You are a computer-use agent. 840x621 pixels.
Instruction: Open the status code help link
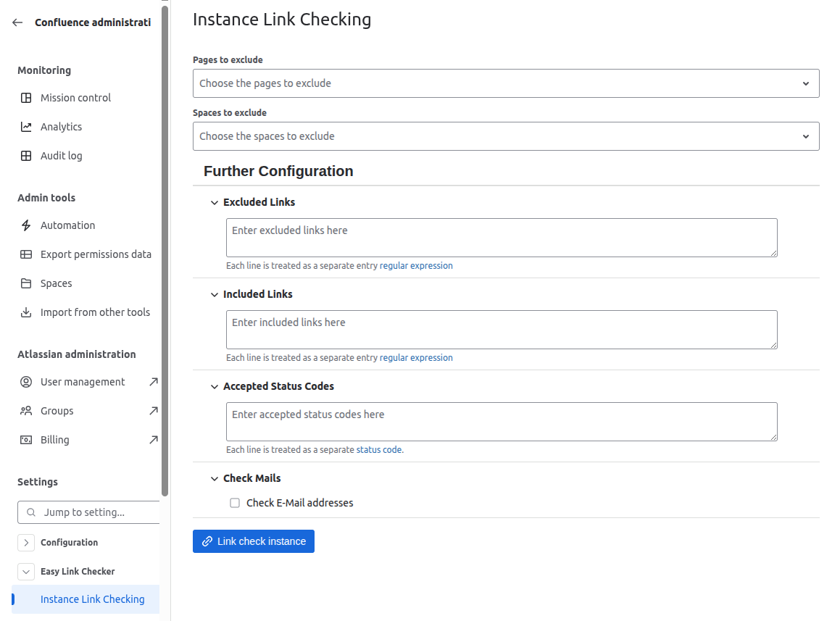[x=378, y=450]
